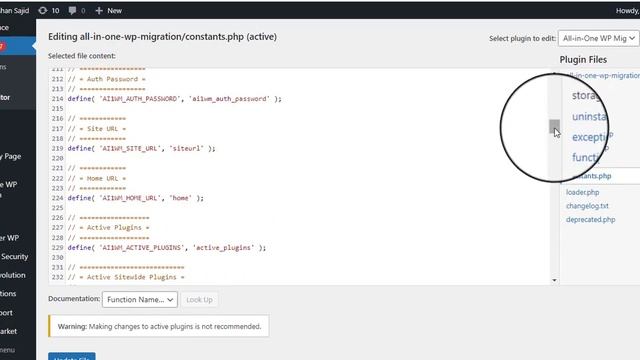Open changelog.txt in Plugin Files
640x360 pixels.
[587, 206]
